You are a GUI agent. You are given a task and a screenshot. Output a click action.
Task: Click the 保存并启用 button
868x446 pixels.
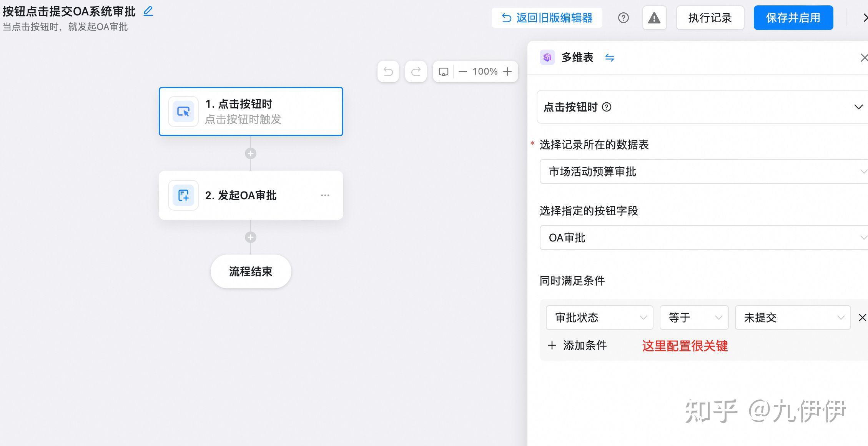click(x=793, y=18)
